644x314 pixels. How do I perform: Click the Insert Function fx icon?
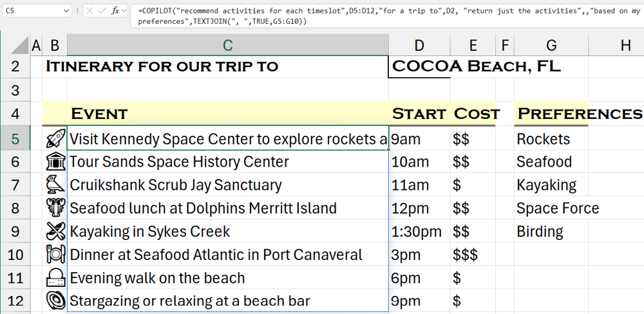[x=115, y=11]
